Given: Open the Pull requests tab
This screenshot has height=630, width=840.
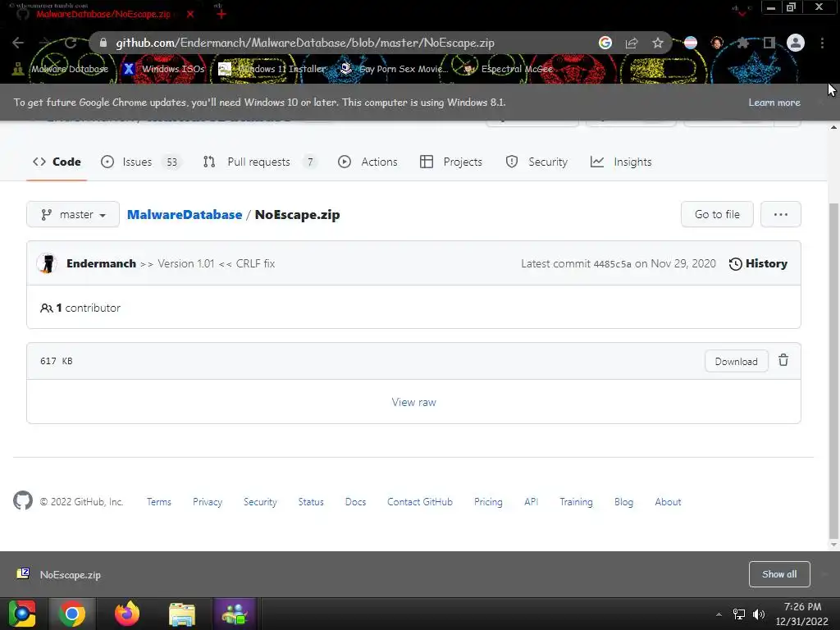Looking at the screenshot, I should tap(260, 162).
